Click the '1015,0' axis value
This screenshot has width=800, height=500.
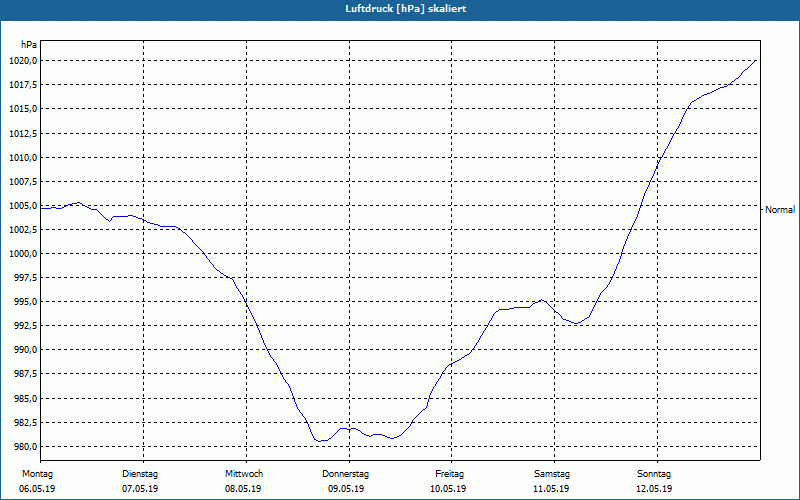pos(23,109)
